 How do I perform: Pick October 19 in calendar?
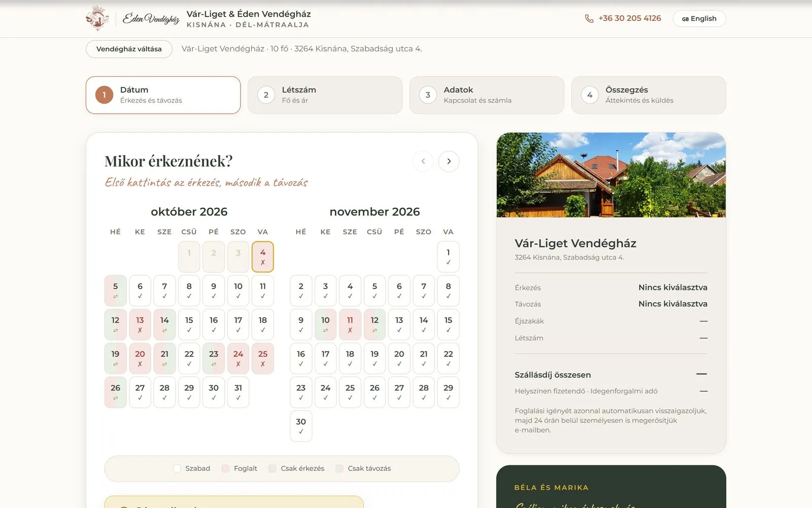(x=115, y=359)
